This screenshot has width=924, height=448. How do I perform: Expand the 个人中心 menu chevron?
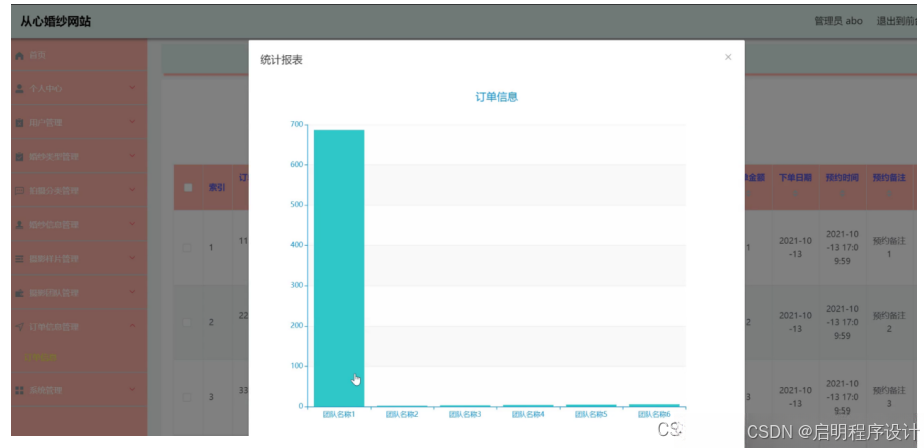coord(132,88)
